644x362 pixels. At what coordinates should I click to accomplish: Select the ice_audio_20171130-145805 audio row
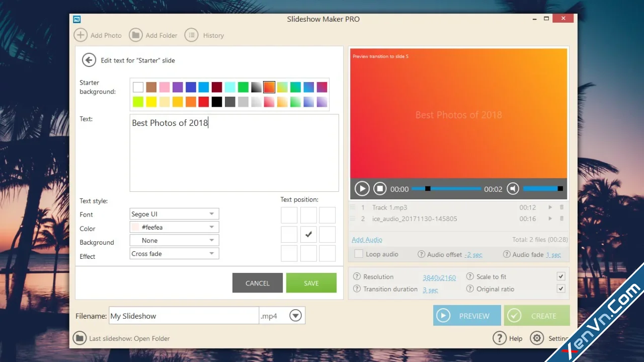point(458,219)
